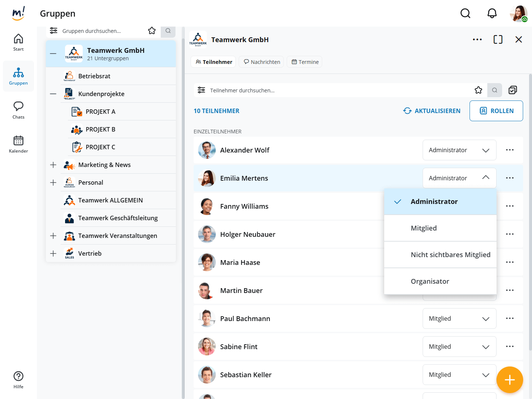Image resolution: width=532 pixels, height=399 pixels.
Task: Open filter options in group search
Action: tap(54, 31)
